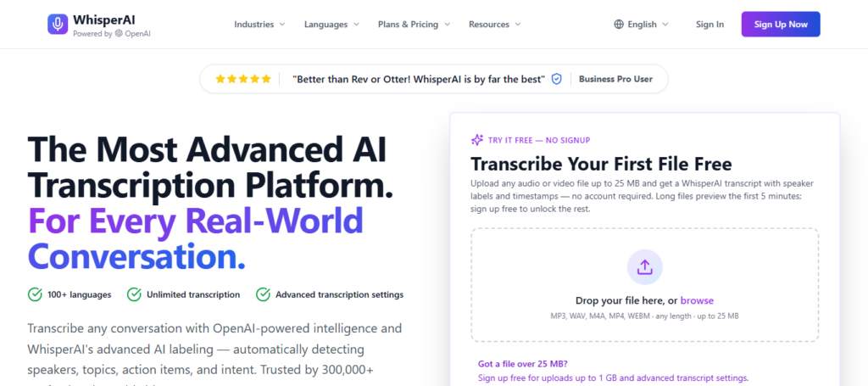Expand the Industries dropdown chevron

(282, 25)
